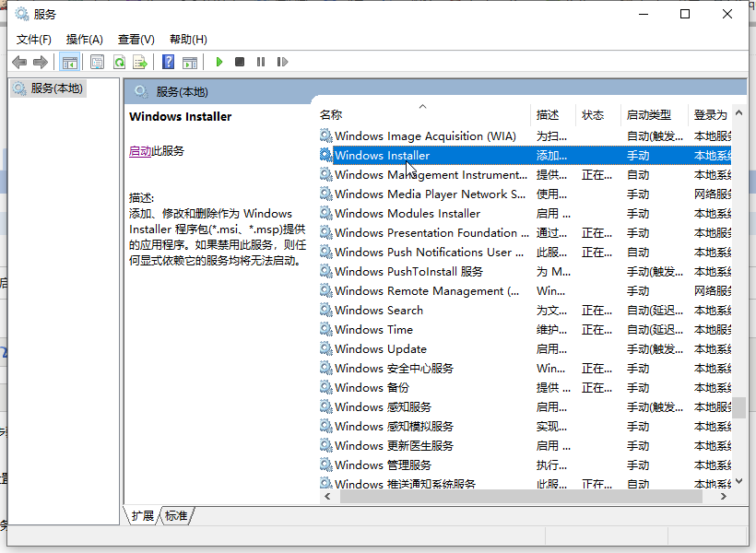
Task: Sort by the 名称 column header
Action: point(424,114)
